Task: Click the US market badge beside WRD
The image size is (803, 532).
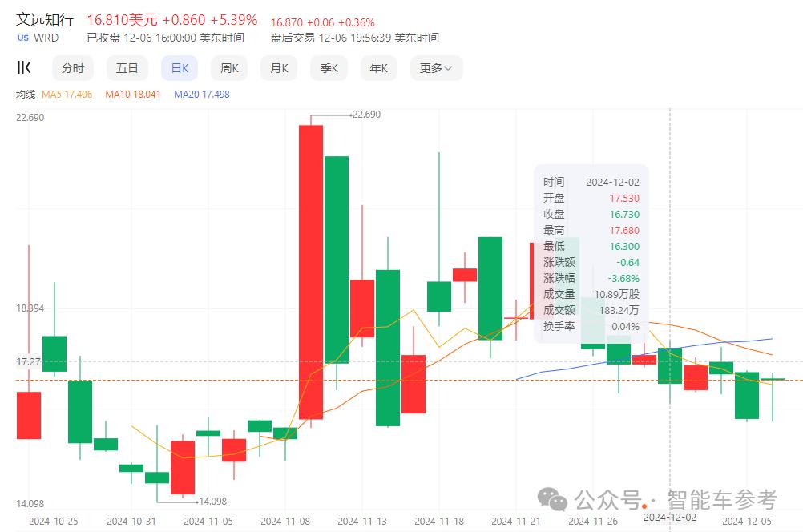Action: (23, 38)
